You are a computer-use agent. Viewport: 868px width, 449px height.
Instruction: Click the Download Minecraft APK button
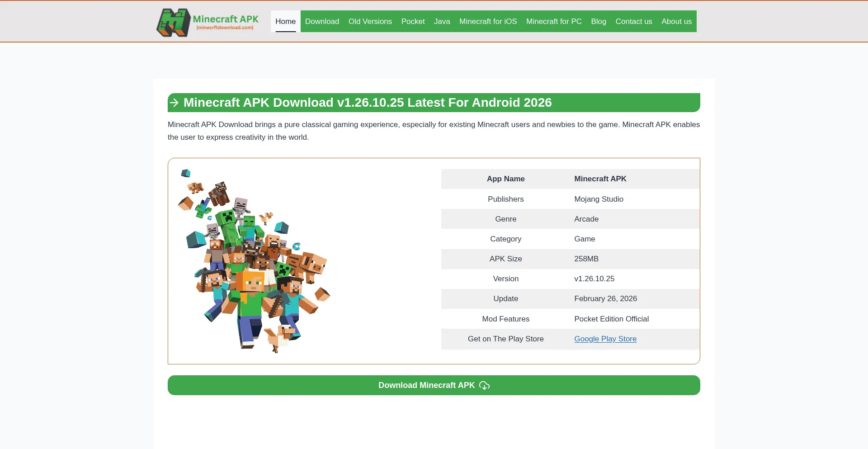click(x=434, y=385)
